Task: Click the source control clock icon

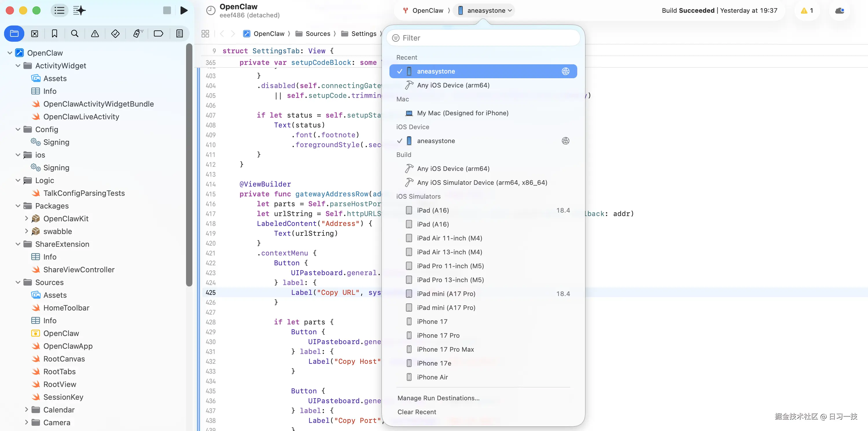Action: click(211, 10)
